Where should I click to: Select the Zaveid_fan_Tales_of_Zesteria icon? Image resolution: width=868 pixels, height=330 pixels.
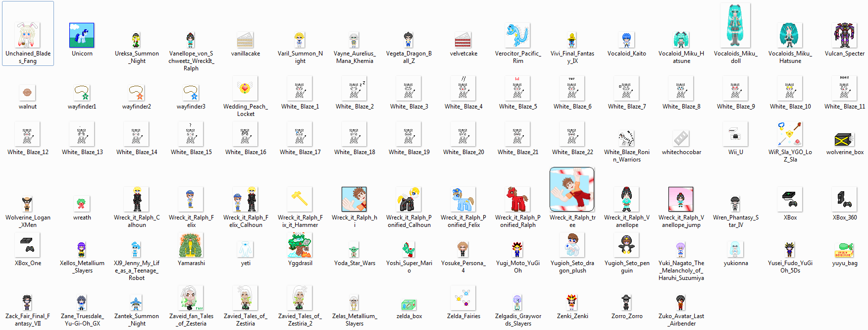(191, 298)
